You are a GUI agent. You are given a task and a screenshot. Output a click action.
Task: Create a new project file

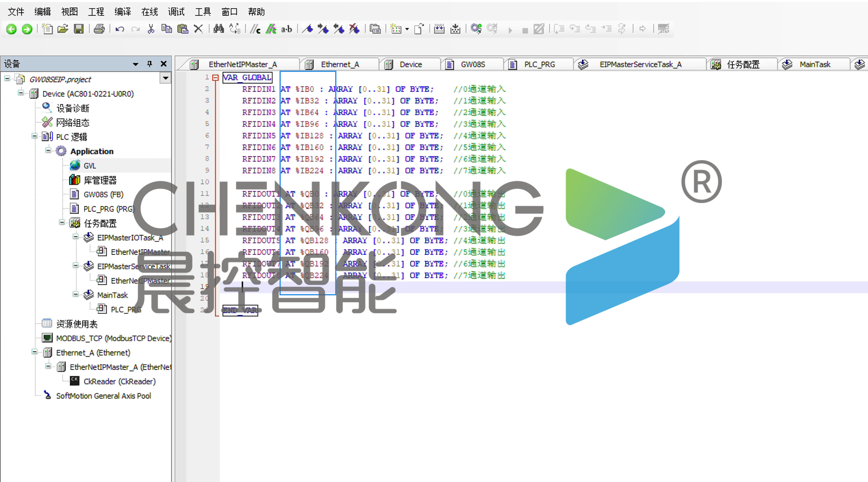pyautogui.click(x=48, y=29)
